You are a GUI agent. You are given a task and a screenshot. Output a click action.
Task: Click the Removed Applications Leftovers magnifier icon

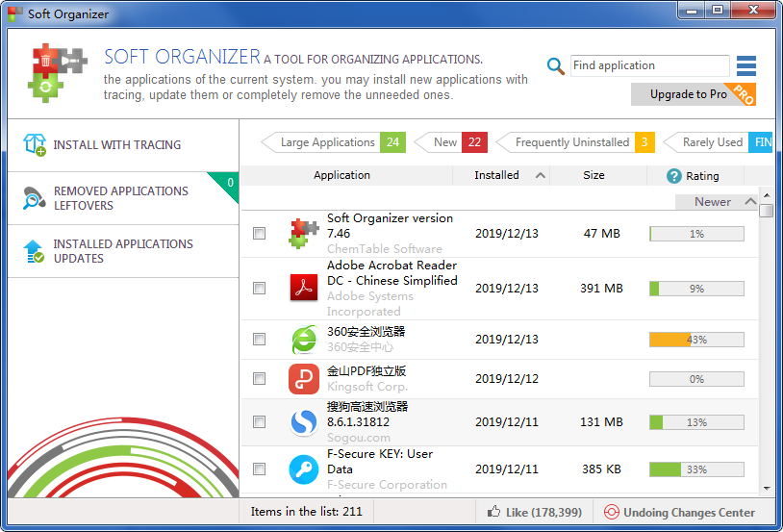click(x=34, y=198)
